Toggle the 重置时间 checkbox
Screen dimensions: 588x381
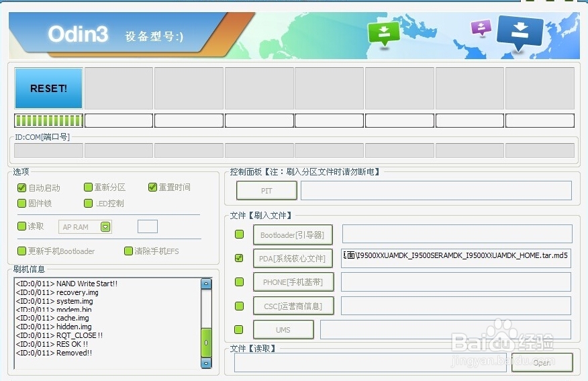152,187
